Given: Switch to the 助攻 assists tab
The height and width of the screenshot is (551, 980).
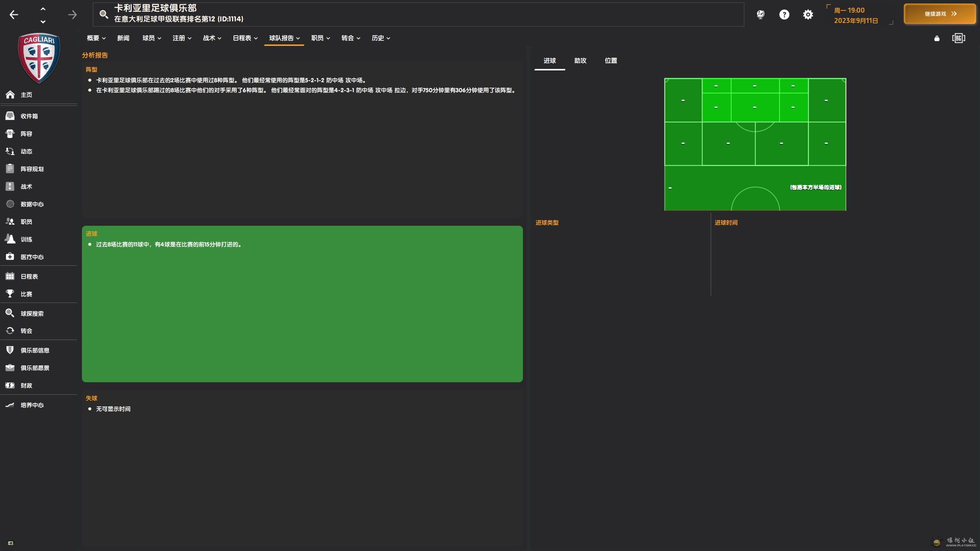Looking at the screenshot, I should tap(580, 60).
